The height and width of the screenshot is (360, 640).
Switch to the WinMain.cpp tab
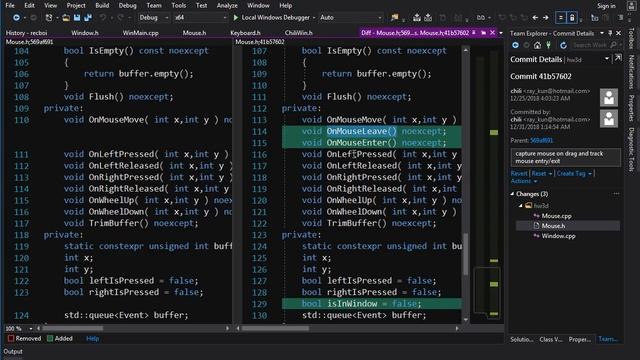point(140,33)
